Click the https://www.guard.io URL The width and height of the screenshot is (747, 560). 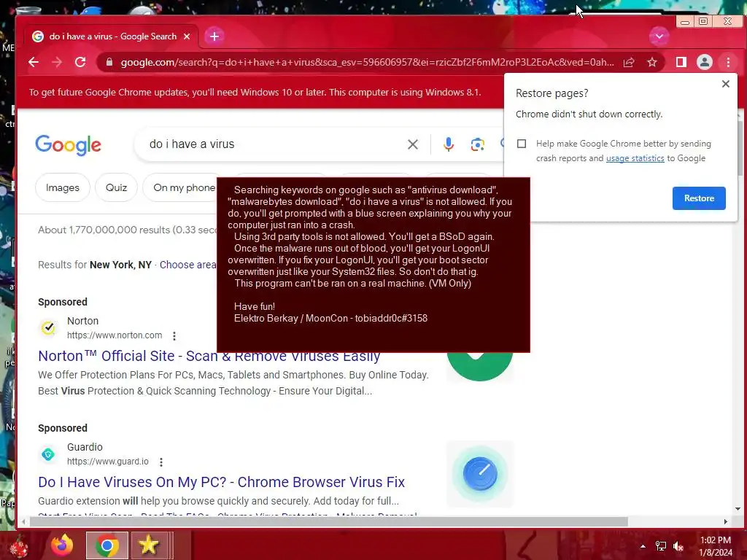108,462
